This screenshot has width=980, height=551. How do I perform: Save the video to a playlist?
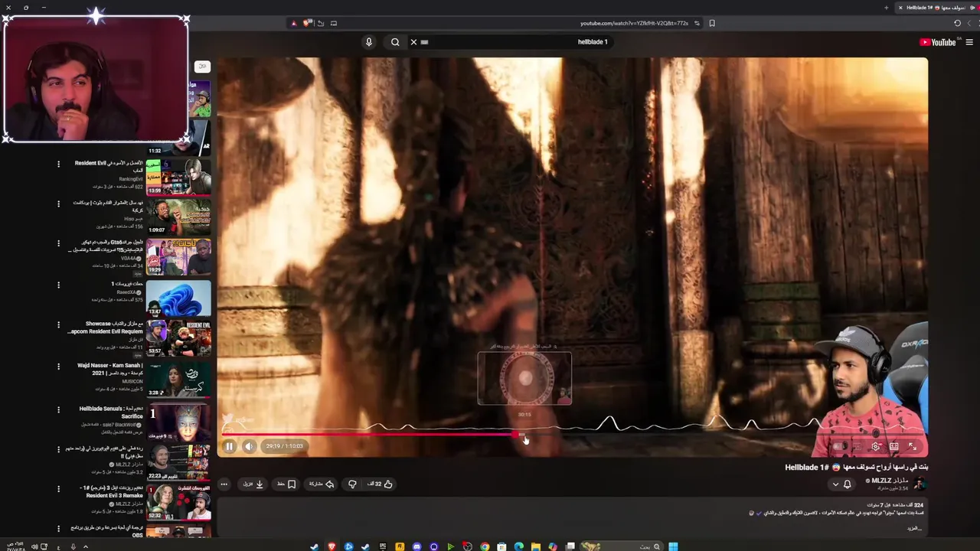[x=286, y=484]
